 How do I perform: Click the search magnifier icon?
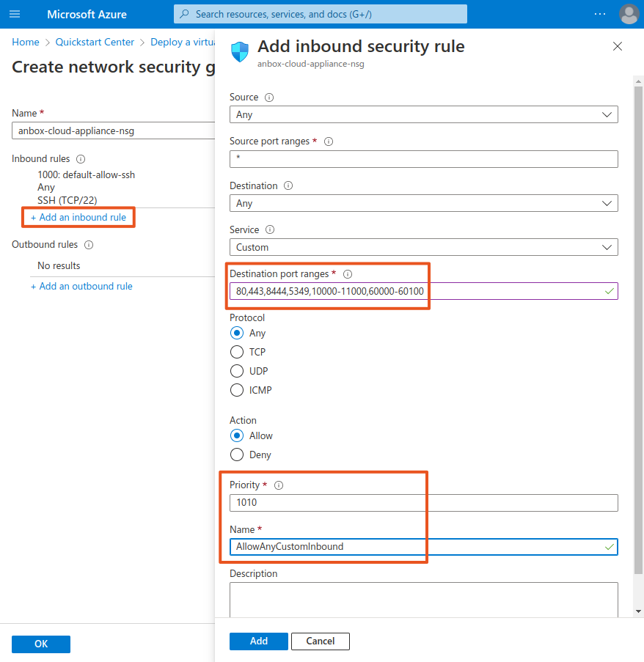click(184, 14)
